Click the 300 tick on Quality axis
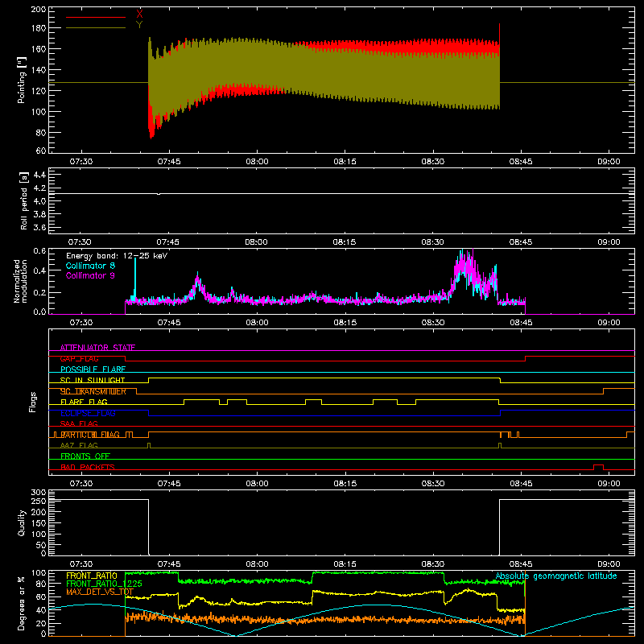The image size is (644, 644). tap(39, 493)
